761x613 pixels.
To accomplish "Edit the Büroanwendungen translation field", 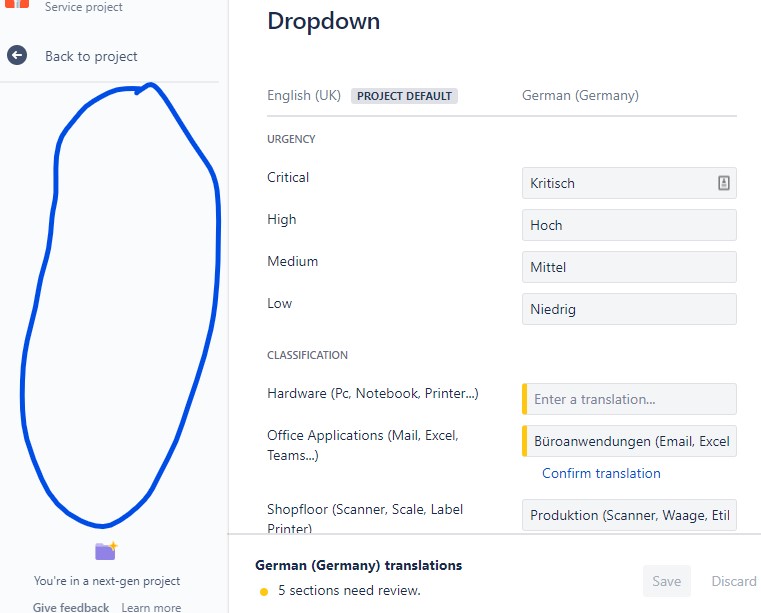I will [629, 441].
